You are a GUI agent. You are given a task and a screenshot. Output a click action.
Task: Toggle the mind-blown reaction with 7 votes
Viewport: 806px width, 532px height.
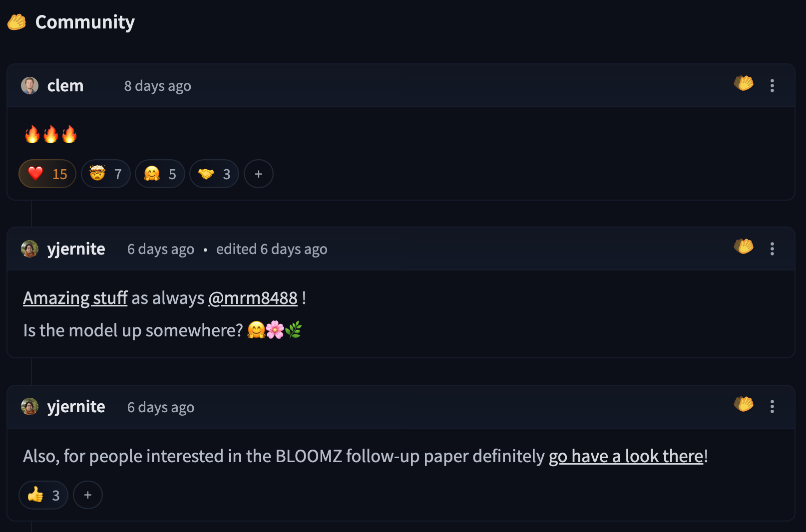[106, 174]
